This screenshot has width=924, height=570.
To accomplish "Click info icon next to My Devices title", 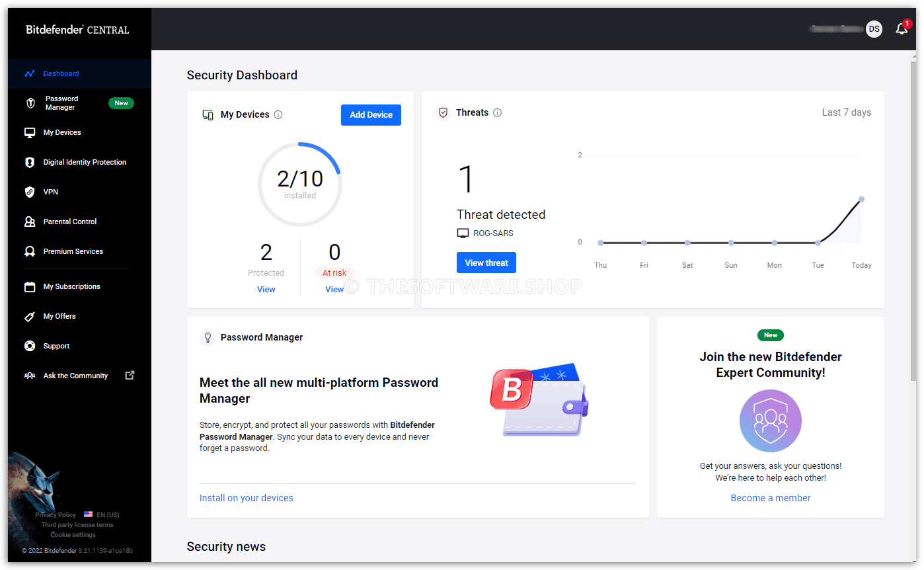I will (278, 114).
